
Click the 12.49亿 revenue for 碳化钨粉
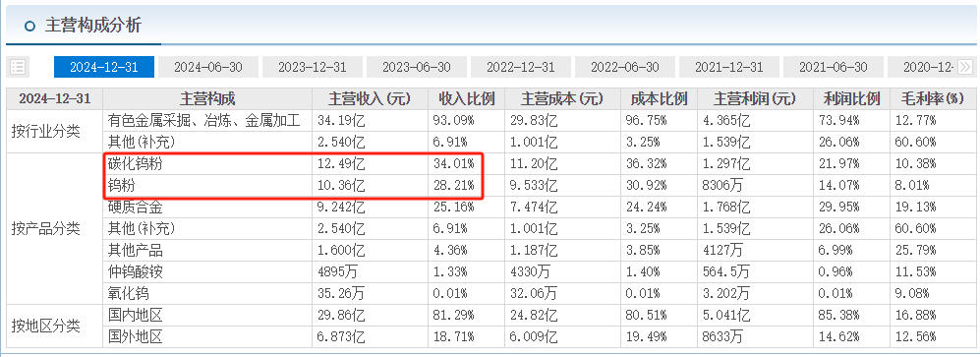click(x=341, y=164)
